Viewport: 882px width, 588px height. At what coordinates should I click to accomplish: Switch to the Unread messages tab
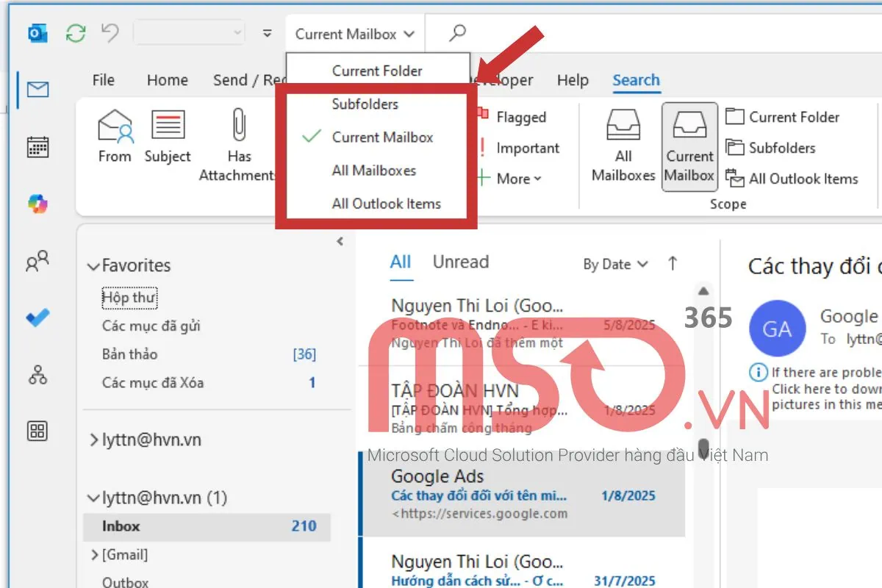click(460, 262)
